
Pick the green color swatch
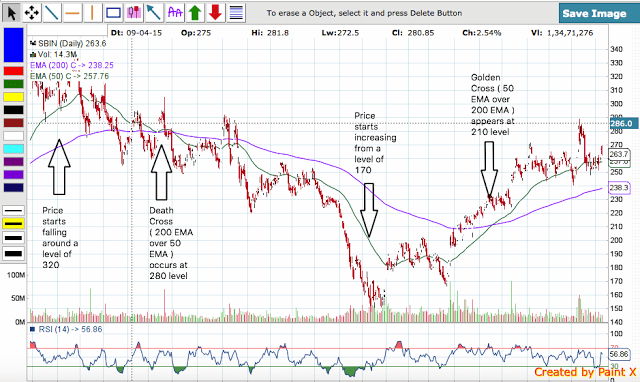(13, 84)
